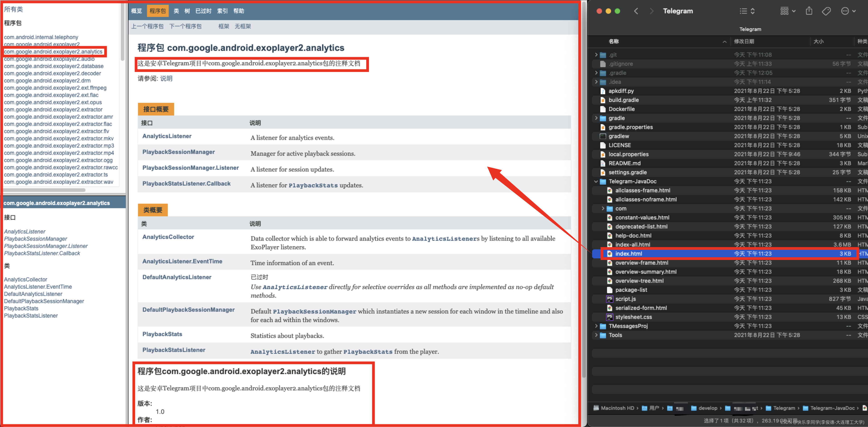The height and width of the screenshot is (427, 868).
Task: Select build.gradle file icon
Action: pos(603,100)
